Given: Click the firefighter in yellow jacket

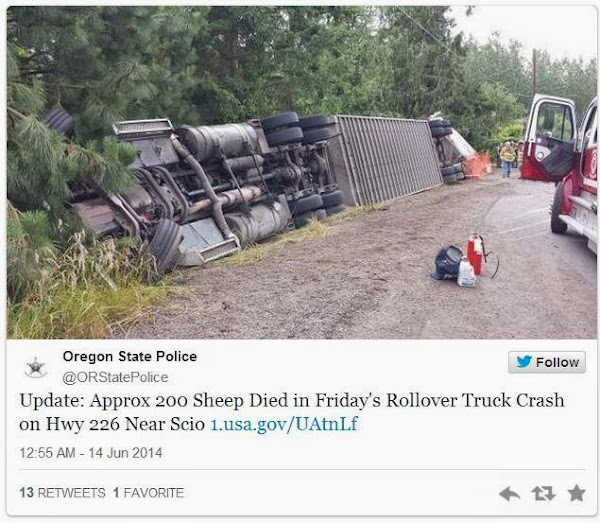Looking at the screenshot, I should click(507, 159).
